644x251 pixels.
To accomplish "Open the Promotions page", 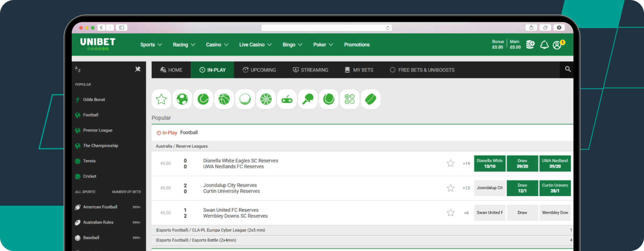I will tap(357, 45).
